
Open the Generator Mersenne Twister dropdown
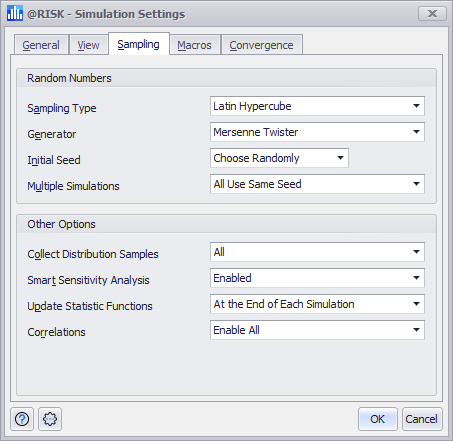point(317,132)
